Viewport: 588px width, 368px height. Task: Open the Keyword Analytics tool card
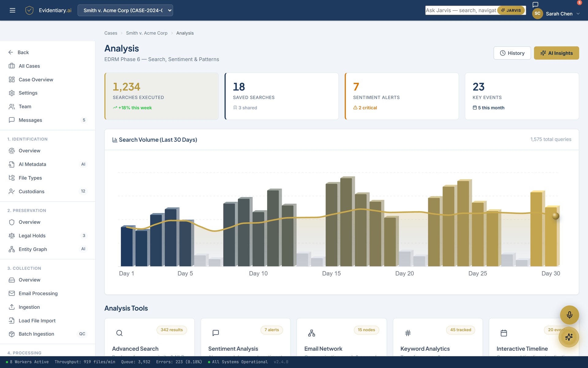pos(438,337)
